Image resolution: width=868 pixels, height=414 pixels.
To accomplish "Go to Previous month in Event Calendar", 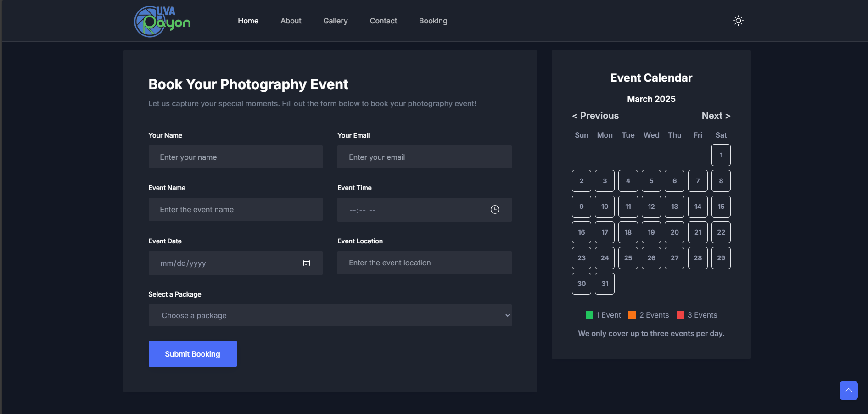I will (x=595, y=116).
